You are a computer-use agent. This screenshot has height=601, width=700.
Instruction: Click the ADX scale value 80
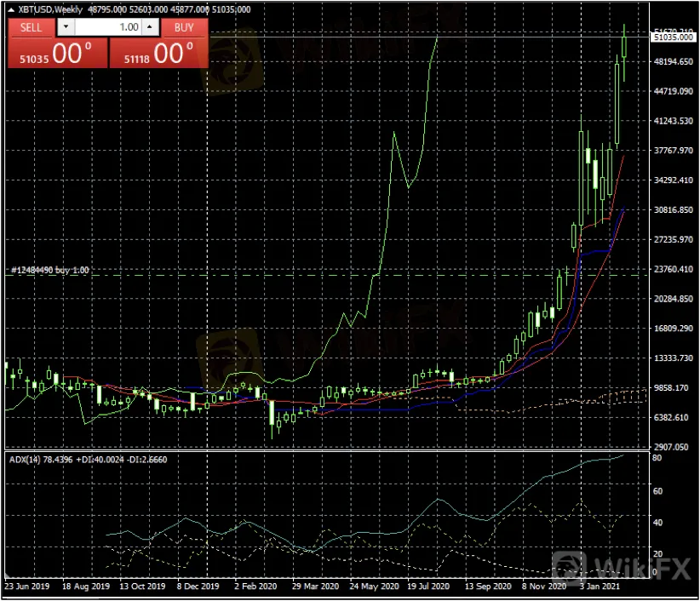click(x=657, y=458)
